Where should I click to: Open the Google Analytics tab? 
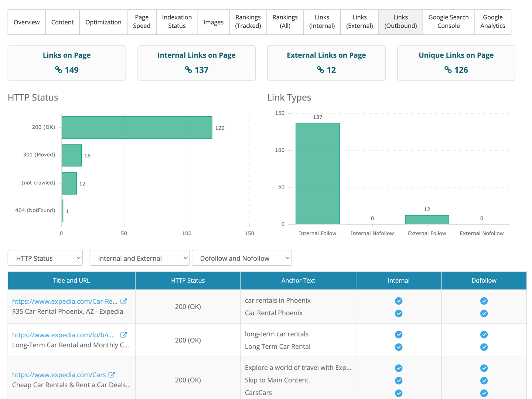(493, 22)
